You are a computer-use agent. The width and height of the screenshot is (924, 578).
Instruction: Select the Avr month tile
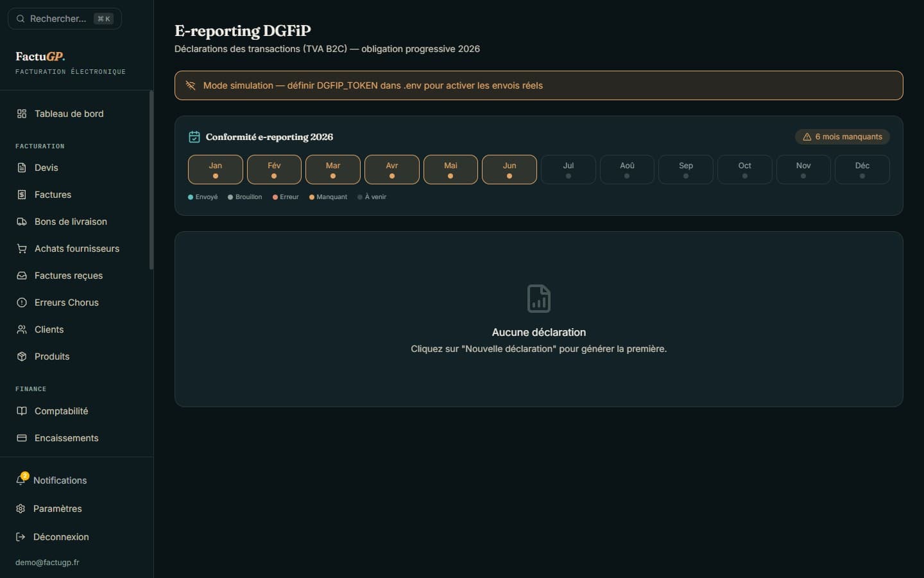tap(392, 170)
